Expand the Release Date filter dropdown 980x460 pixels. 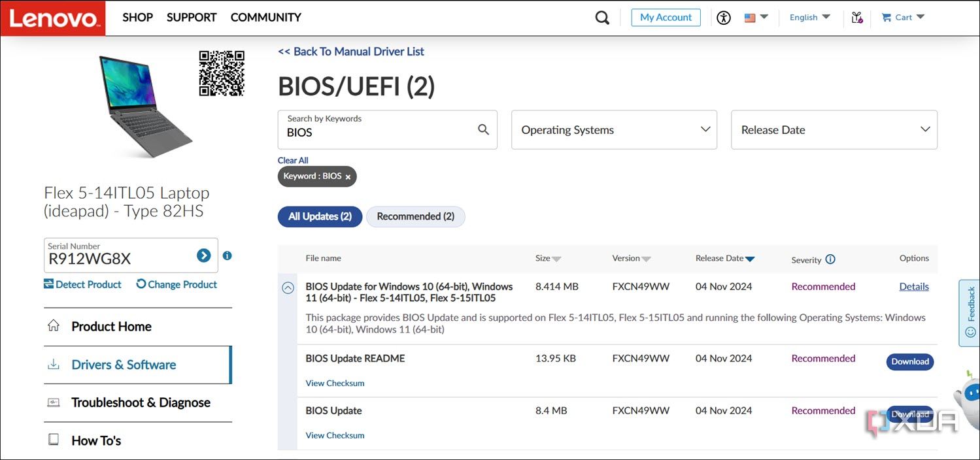(834, 129)
